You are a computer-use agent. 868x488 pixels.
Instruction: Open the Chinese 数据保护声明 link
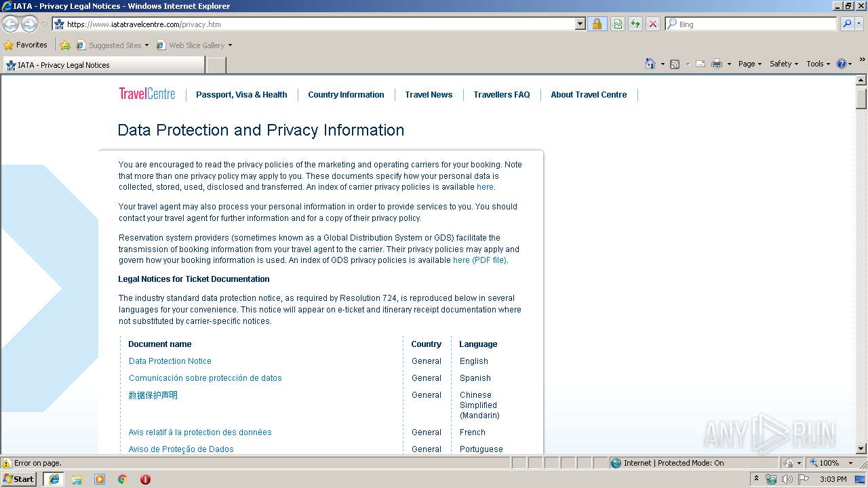(153, 395)
